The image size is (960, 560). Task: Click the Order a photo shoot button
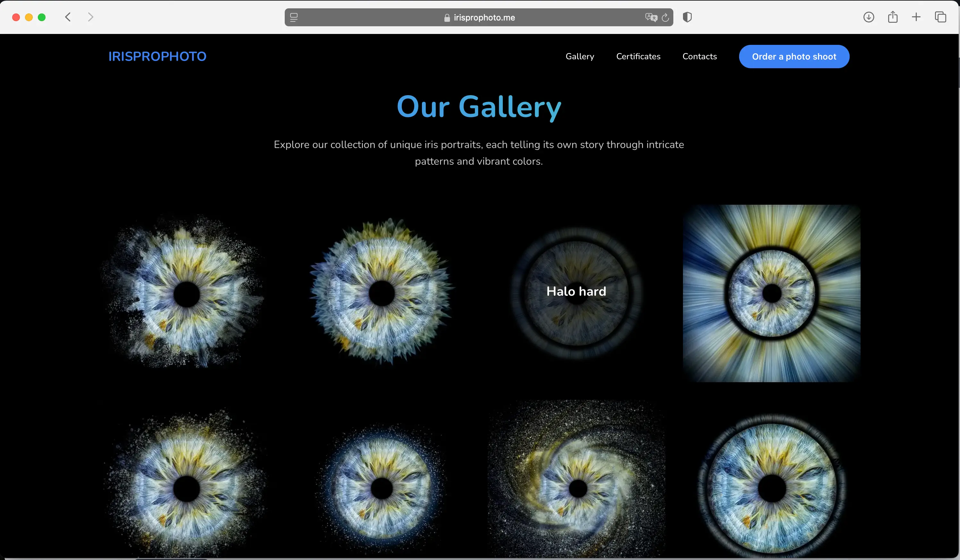[794, 56]
